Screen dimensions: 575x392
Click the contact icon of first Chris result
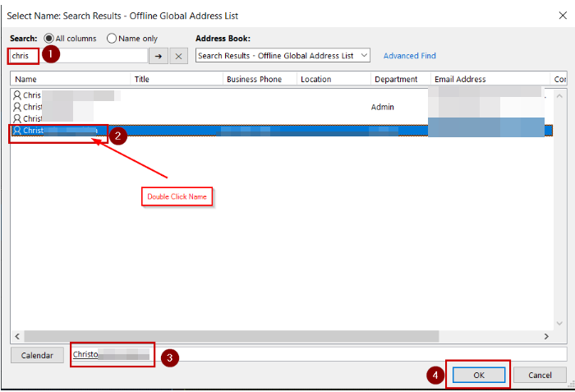17,95
